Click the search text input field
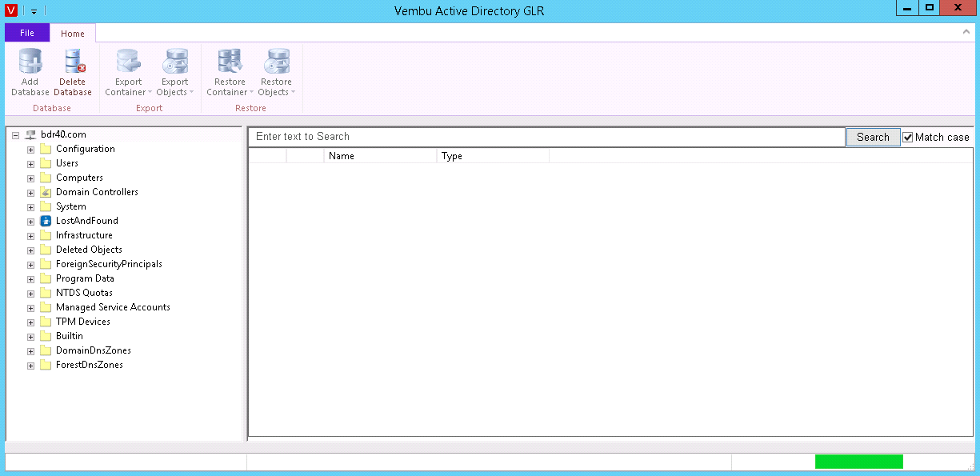This screenshot has height=476, width=980. (x=547, y=137)
